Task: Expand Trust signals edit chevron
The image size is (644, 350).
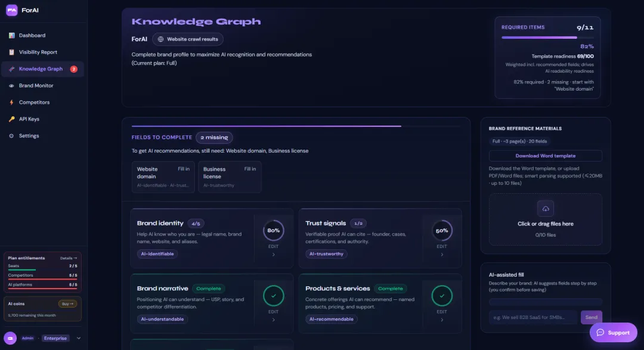Action: pyautogui.click(x=442, y=255)
